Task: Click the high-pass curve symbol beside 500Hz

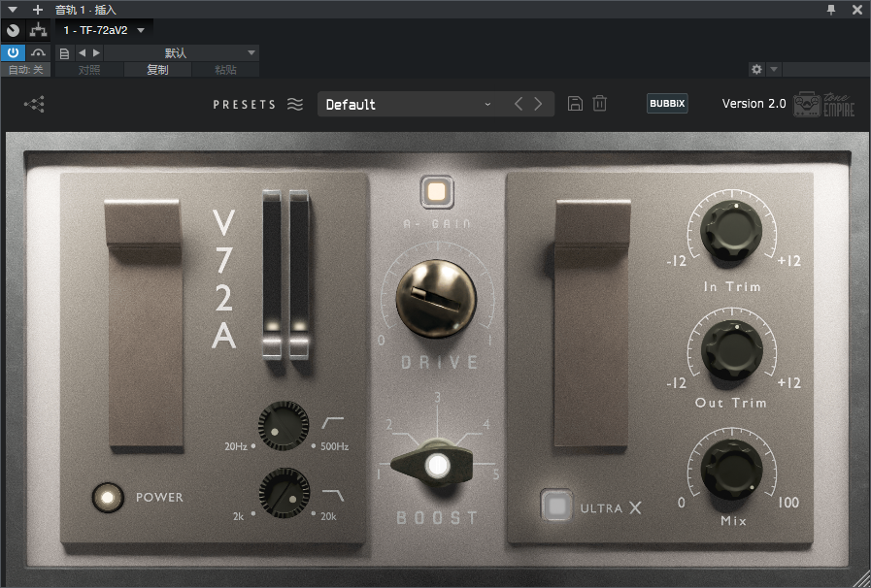Action: click(x=332, y=423)
